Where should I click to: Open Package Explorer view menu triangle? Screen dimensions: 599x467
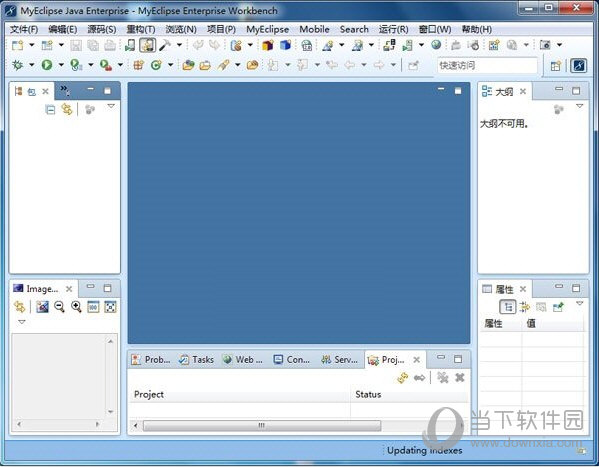tap(111, 106)
